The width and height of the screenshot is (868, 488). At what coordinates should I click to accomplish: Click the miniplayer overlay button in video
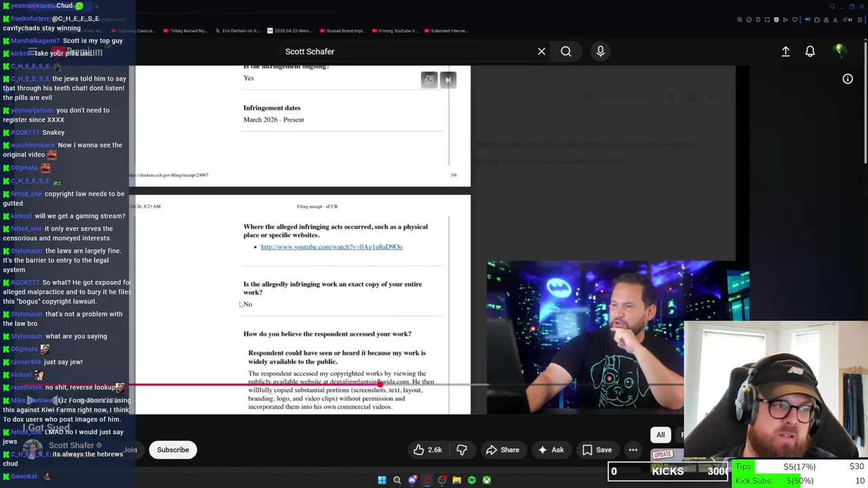[429, 80]
